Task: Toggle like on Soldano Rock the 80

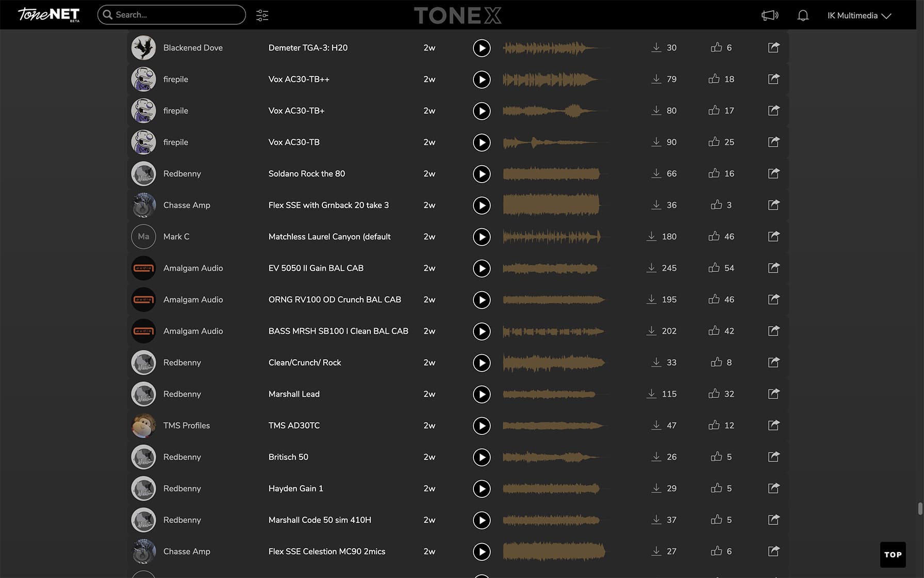Action: [x=714, y=173]
